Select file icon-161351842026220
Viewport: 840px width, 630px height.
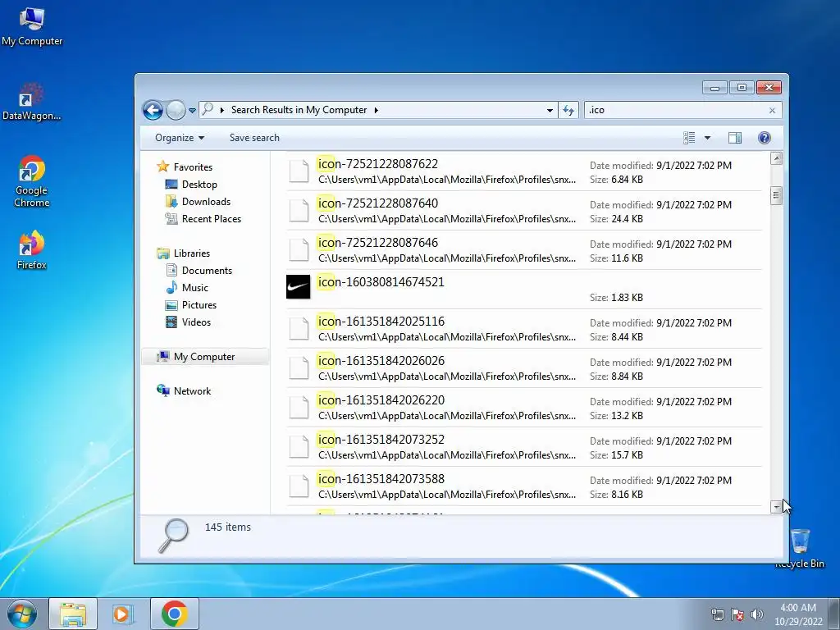[524, 408]
